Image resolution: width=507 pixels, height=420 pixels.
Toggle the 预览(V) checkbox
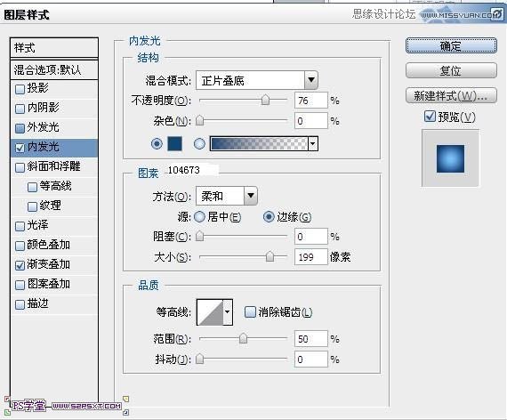[x=430, y=117]
